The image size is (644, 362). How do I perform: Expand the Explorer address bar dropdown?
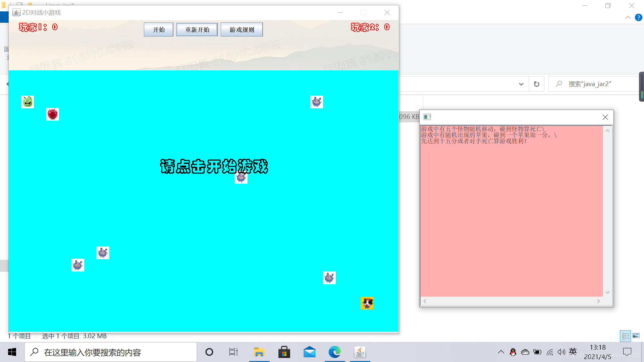[x=521, y=84]
